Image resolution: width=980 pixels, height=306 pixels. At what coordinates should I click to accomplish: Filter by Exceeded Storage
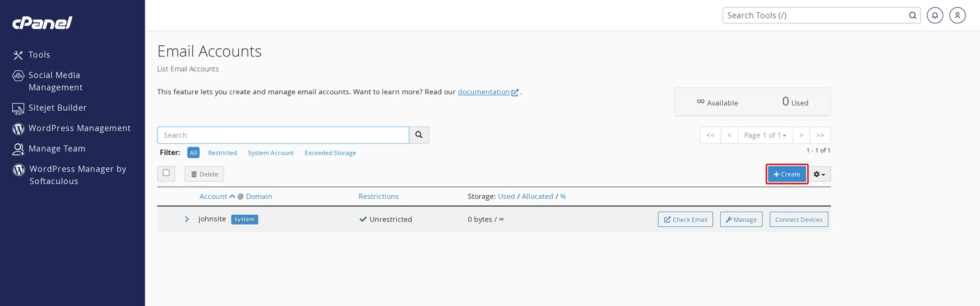pyautogui.click(x=330, y=153)
